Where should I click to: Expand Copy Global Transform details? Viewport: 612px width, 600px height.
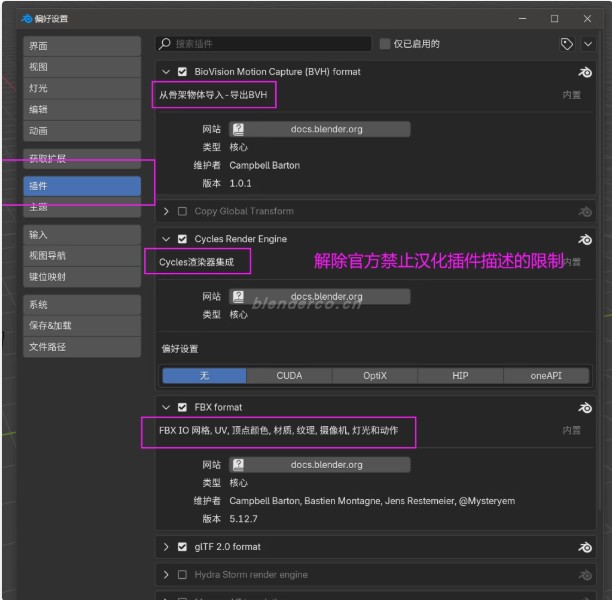[166, 211]
